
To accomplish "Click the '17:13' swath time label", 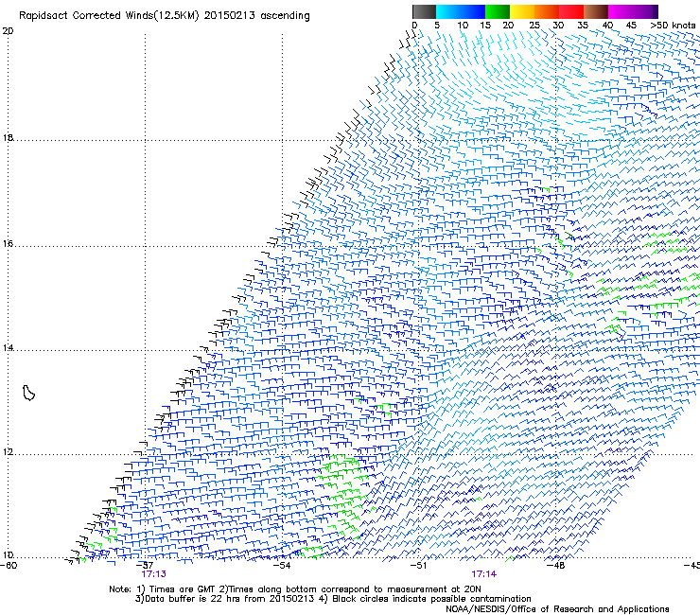I will (153, 574).
